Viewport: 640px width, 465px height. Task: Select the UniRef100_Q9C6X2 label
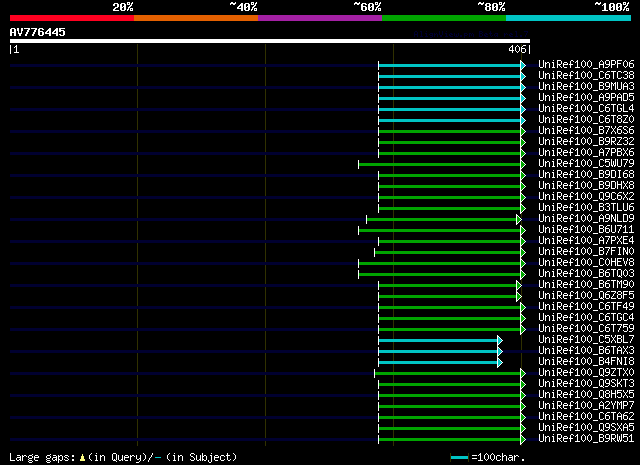[586, 196]
